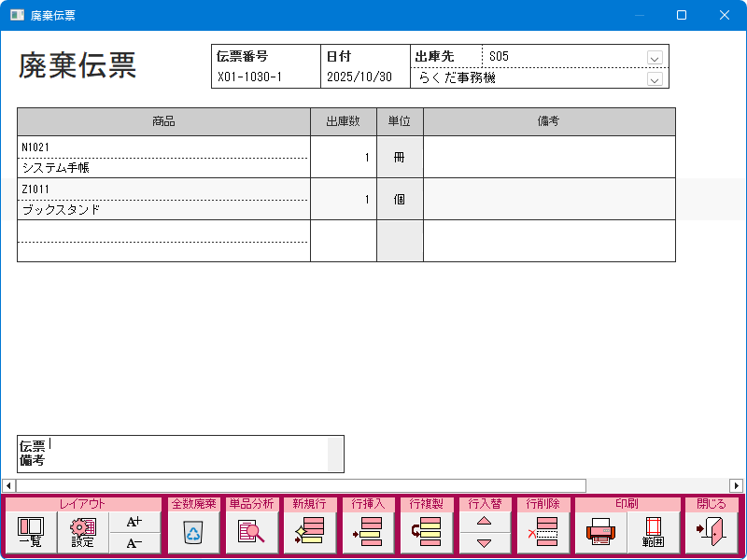747x560 pixels.
Task: Click the horizontal scrollbar right arrow
Action: pos(736,485)
